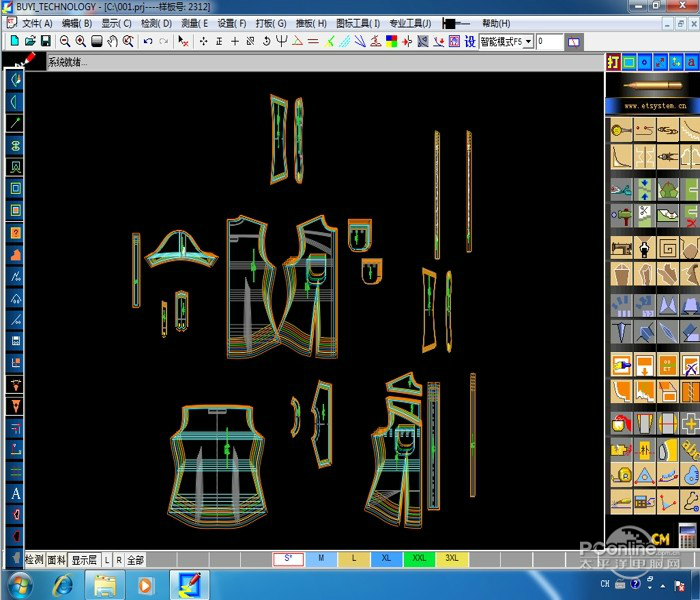The image size is (700, 600).
Task: Click the save floppy disk icon
Action: (x=46, y=41)
